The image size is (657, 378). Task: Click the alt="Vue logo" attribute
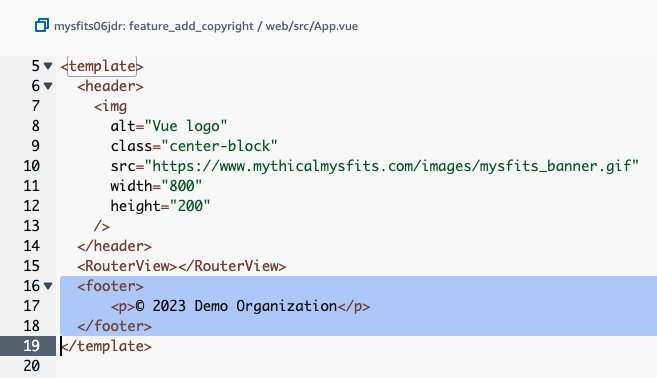pos(169,126)
